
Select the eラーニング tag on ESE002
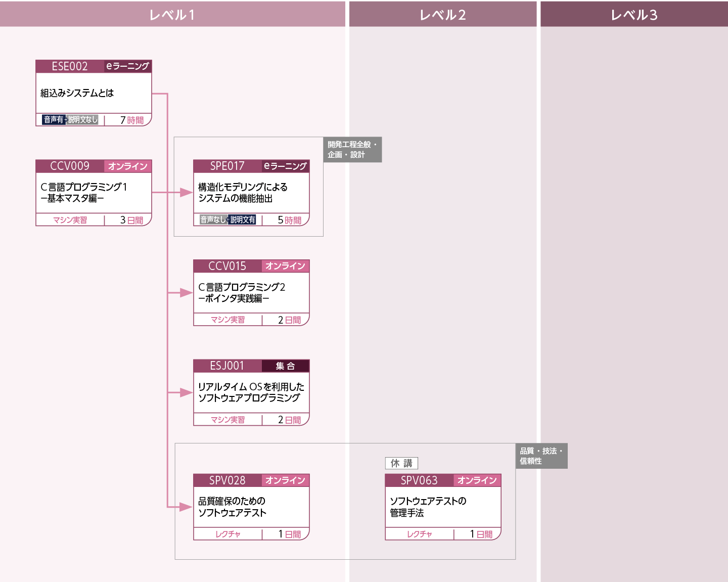(x=128, y=66)
